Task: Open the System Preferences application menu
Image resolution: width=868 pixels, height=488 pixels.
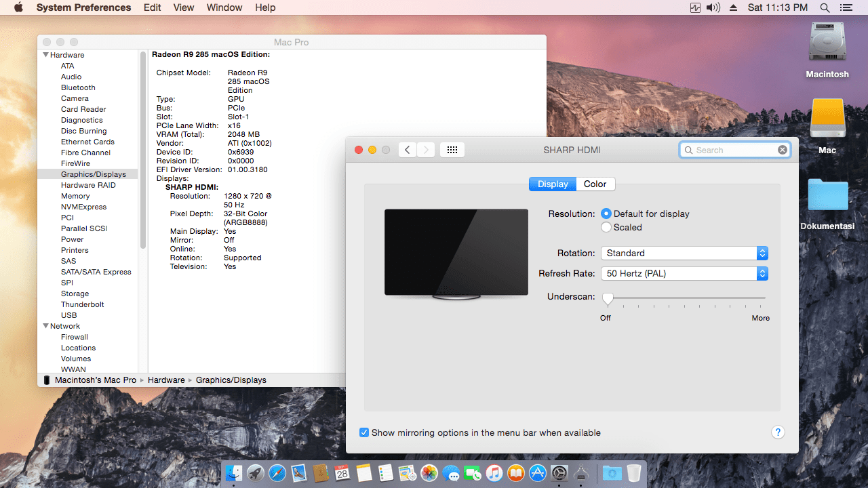Action: click(84, 7)
